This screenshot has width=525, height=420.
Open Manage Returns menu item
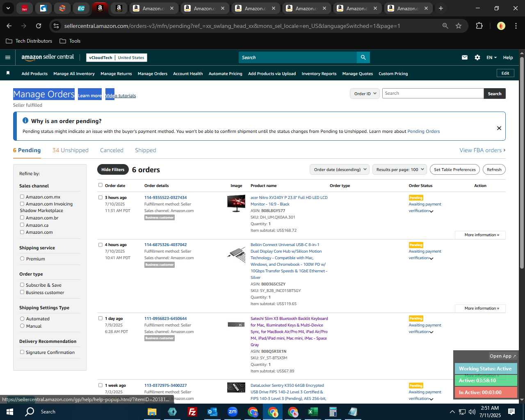coord(116,74)
